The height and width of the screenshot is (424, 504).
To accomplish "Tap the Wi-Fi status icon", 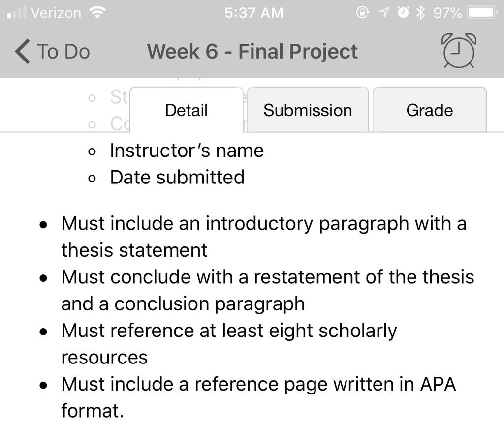I will [x=98, y=13].
